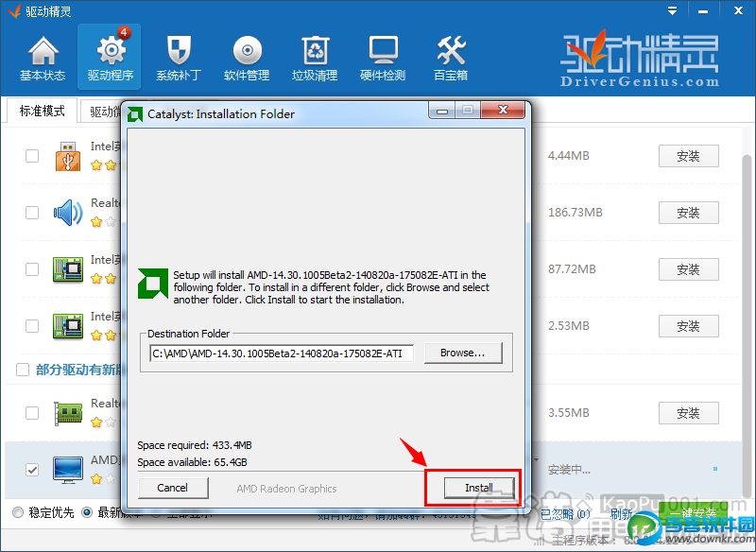Click the 安装中... status text
The width and height of the screenshot is (756, 552).
[569, 470]
